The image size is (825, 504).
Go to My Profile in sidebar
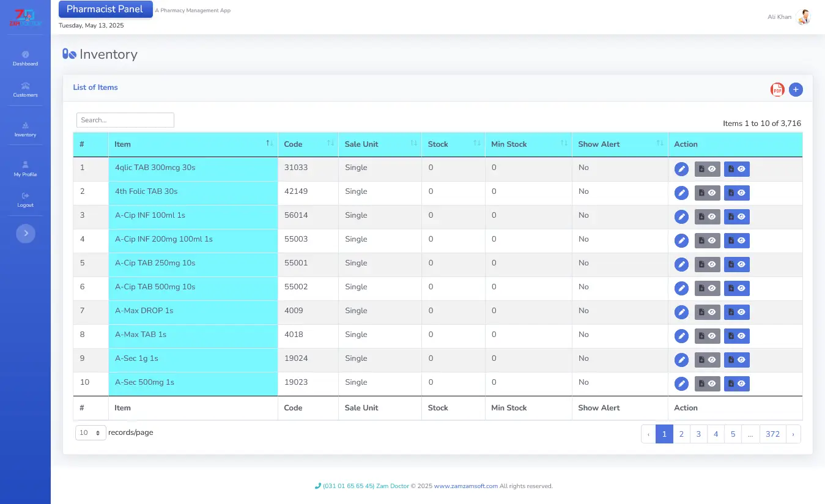(25, 169)
